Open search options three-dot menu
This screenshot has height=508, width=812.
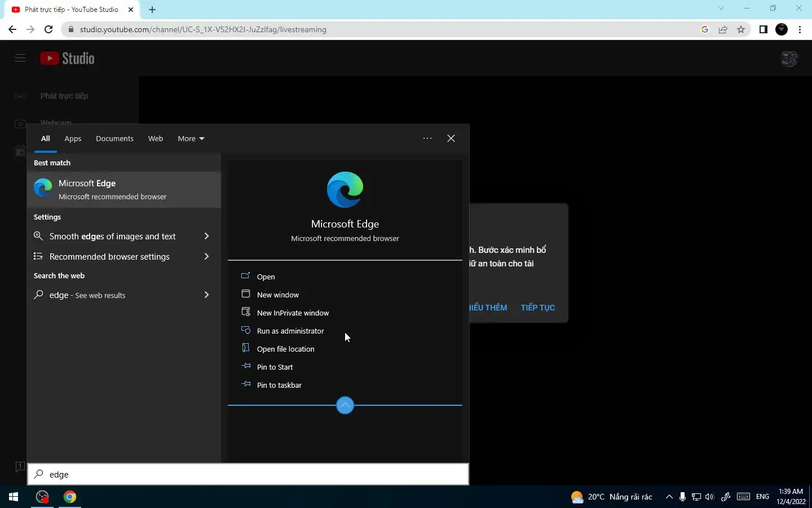click(427, 138)
